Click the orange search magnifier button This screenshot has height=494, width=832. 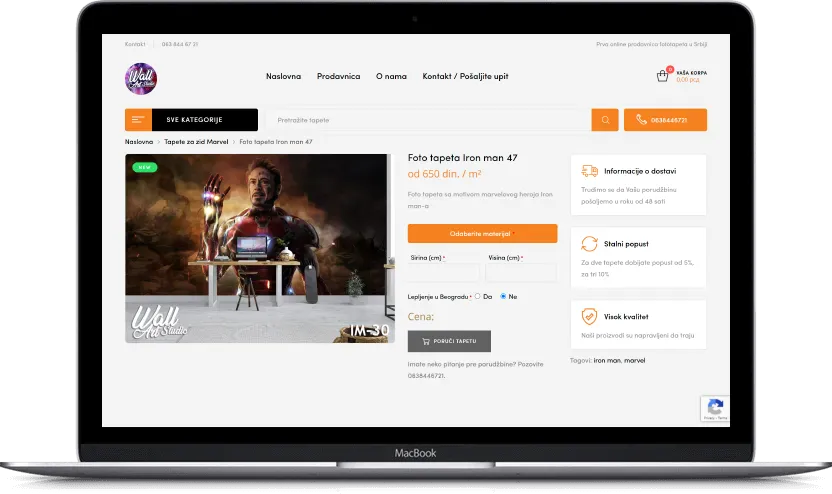coord(605,120)
